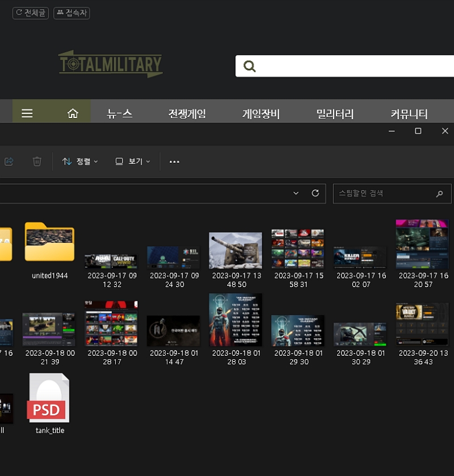The image size is (454, 476).
Task: Focus the 스팀할인 검색 search box
Action: tap(392, 193)
